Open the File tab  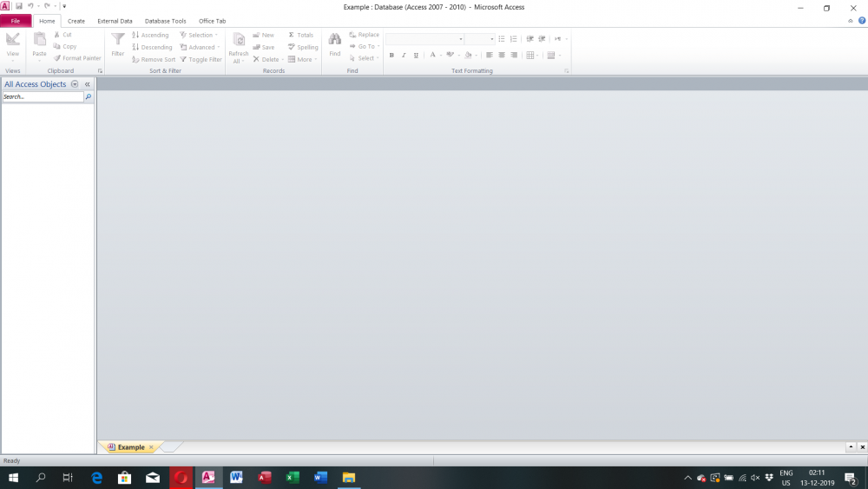click(16, 21)
